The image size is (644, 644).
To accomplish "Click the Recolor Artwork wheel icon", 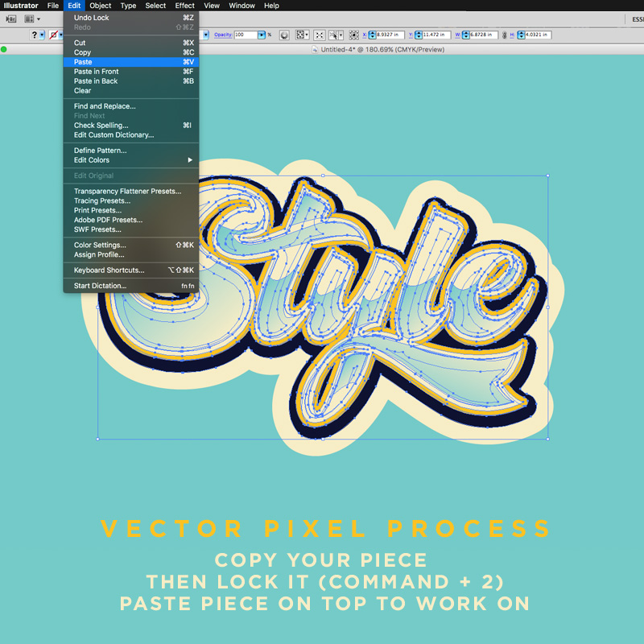I will tap(284, 35).
